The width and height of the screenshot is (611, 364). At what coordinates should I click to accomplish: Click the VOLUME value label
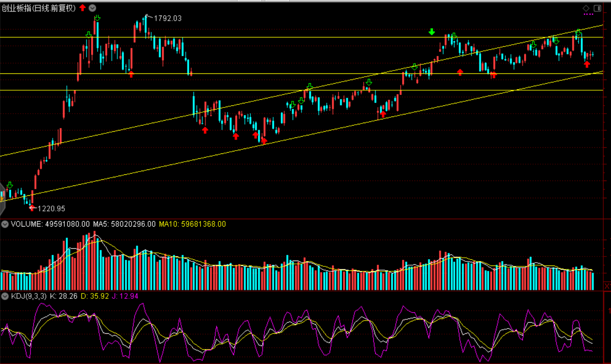50,224
